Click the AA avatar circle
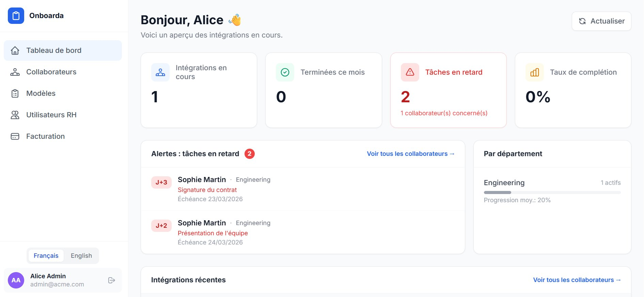The width and height of the screenshot is (644, 297). click(x=16, y=280)
